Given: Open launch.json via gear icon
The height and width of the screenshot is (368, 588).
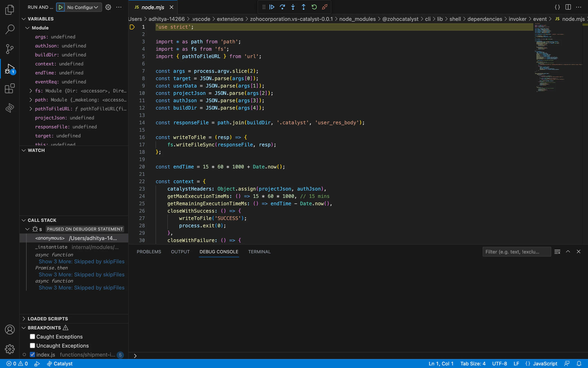Looking at the screenshot, I should (x=108, y=7).
